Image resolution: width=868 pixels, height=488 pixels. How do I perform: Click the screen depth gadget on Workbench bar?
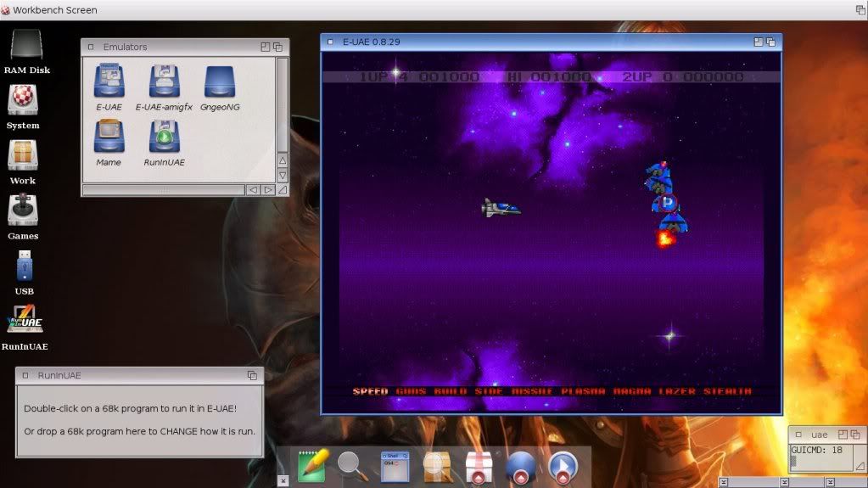click(861, 9)
